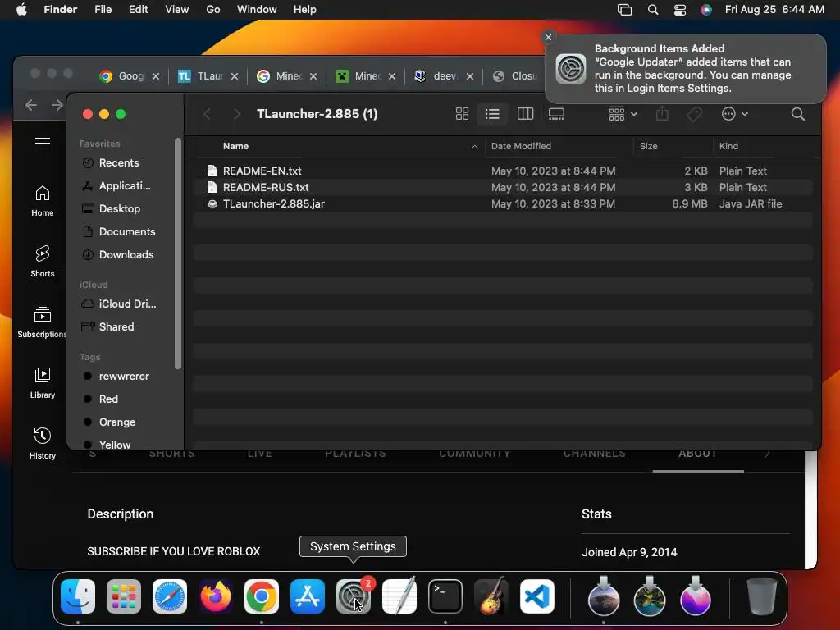Open the Finder more actions dropdown
The image size is (840, 630).
(734, 113)
